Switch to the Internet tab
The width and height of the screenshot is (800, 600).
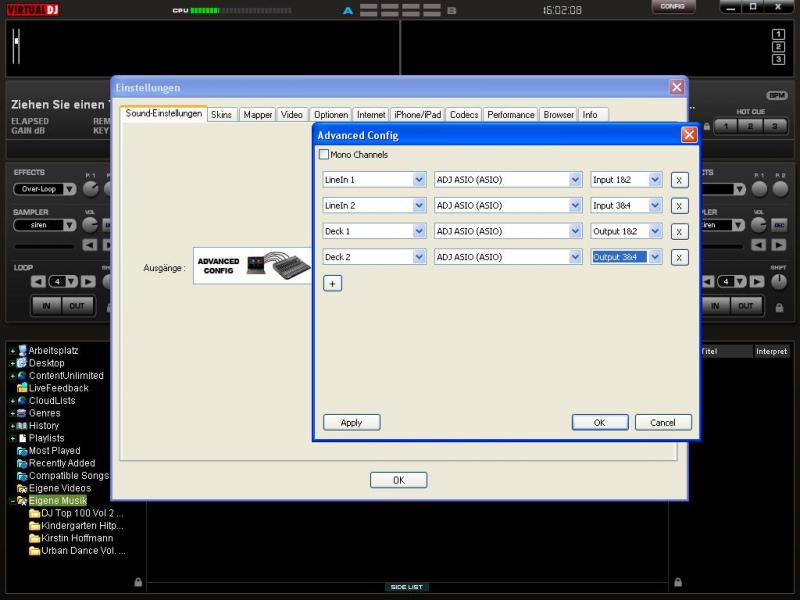point(371,115)
